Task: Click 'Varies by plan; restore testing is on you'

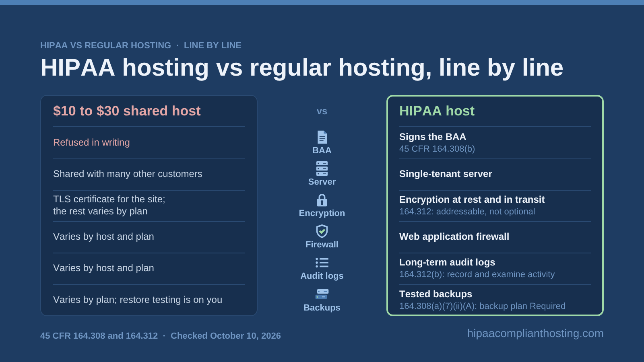Action: click(x=138, y=300)
